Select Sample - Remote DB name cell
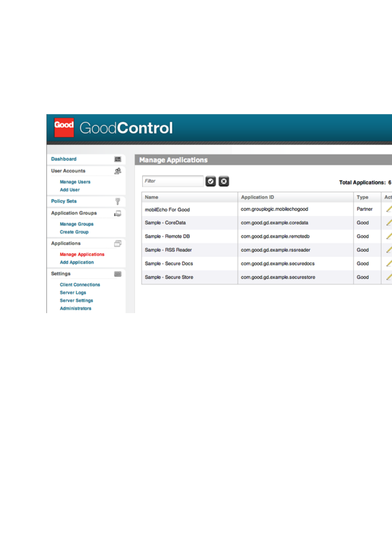The image size is (392, 554). click(167, 236)
